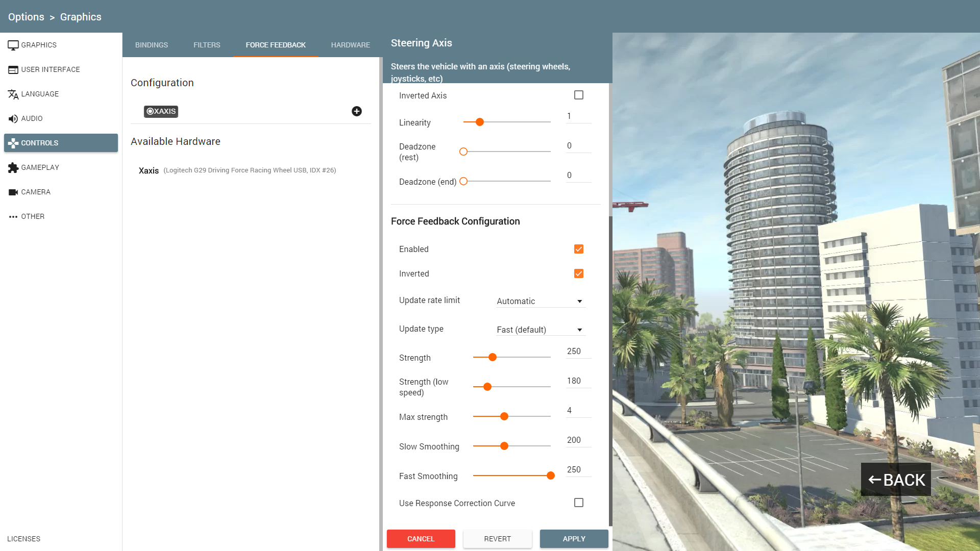Click the Strength value field showing 250

tap(579, 352)
